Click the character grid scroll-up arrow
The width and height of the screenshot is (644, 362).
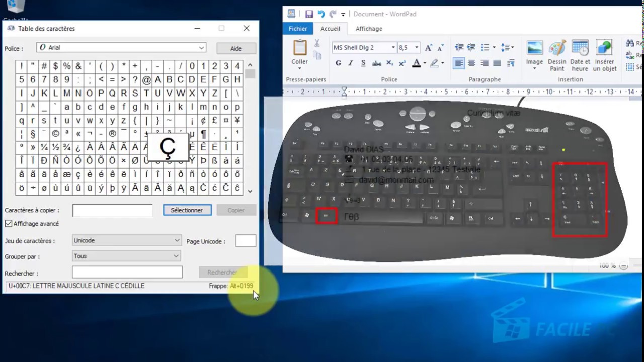[250, 65]
